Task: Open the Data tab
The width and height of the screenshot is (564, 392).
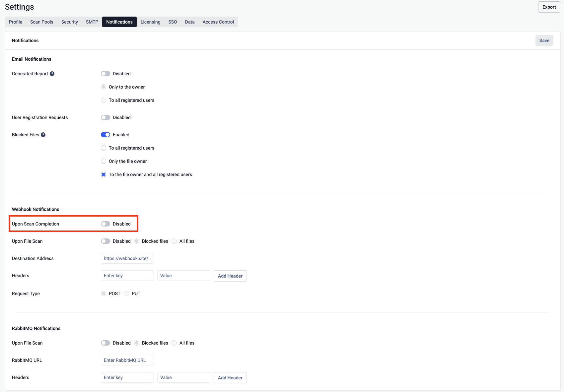Action: click(x=190, y=22)
